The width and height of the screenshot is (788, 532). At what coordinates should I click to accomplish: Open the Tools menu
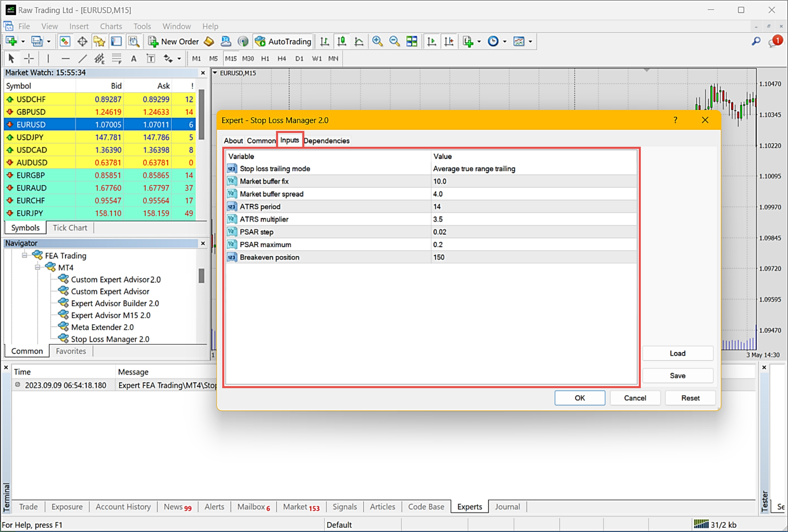coord(142,26)
